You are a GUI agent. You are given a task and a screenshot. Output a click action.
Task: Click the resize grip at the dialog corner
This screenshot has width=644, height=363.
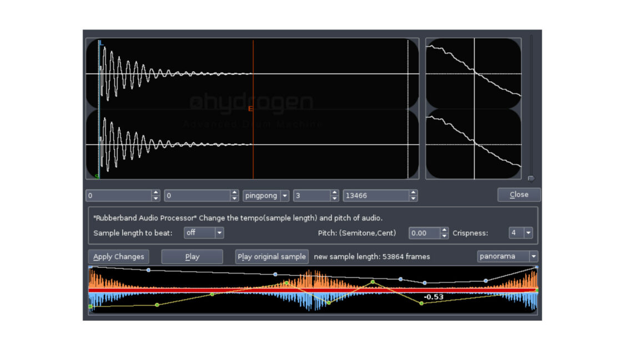531,178
